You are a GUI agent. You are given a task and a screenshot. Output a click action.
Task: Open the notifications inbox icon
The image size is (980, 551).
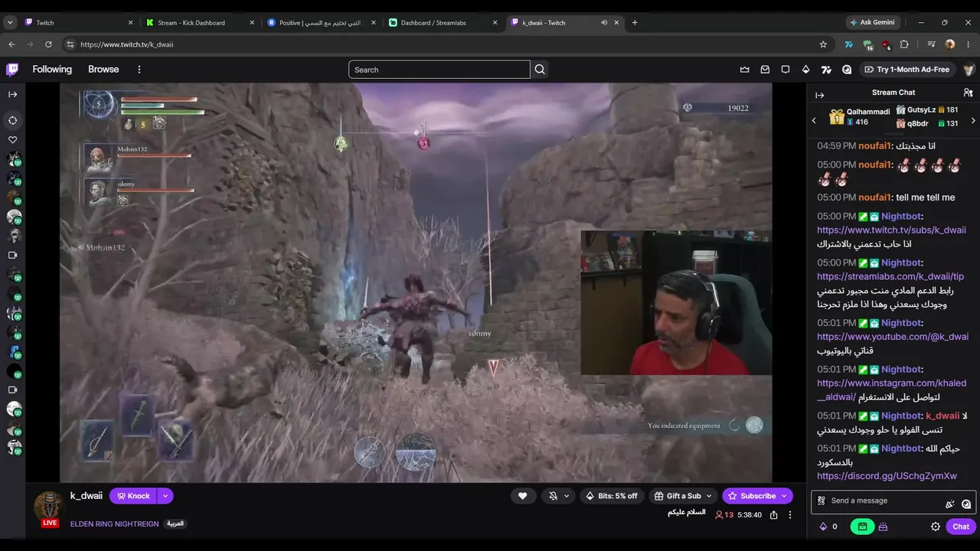point(765,70)
